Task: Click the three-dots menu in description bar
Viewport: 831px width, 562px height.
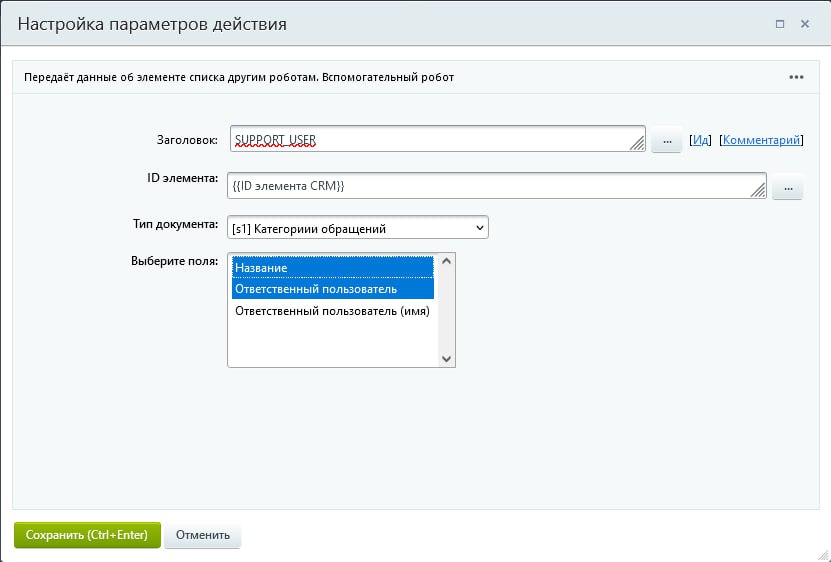Action: pos(796,77)
